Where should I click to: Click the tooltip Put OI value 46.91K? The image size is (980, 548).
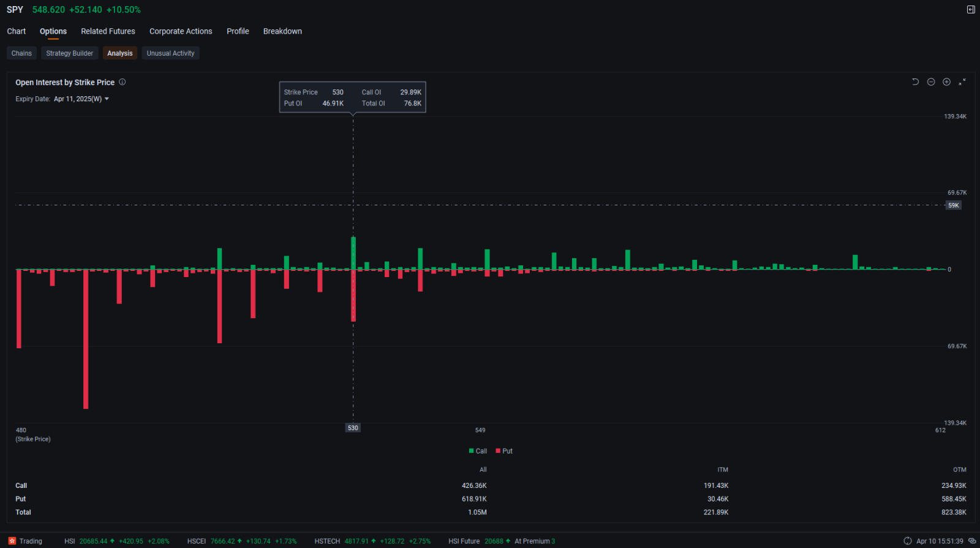point(333,104)
